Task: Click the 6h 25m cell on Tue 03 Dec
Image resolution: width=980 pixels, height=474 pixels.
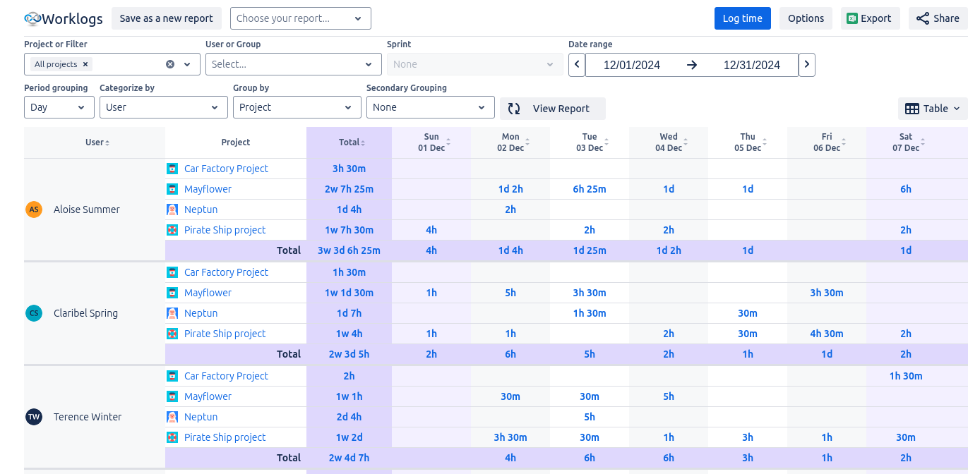Action: tap(590, 189)
